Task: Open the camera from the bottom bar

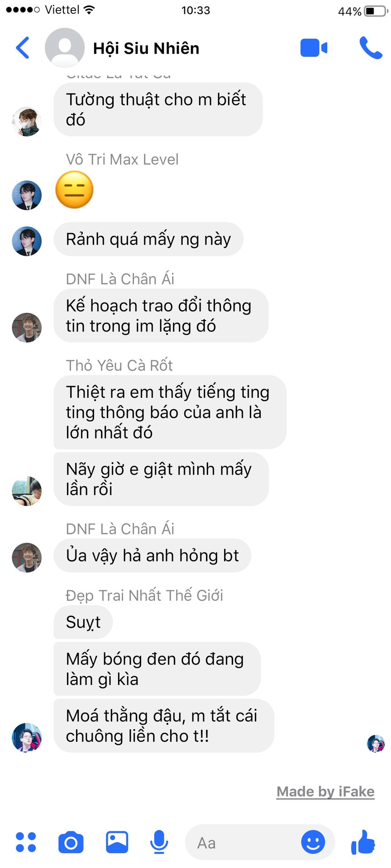Action: pos(71,842)
